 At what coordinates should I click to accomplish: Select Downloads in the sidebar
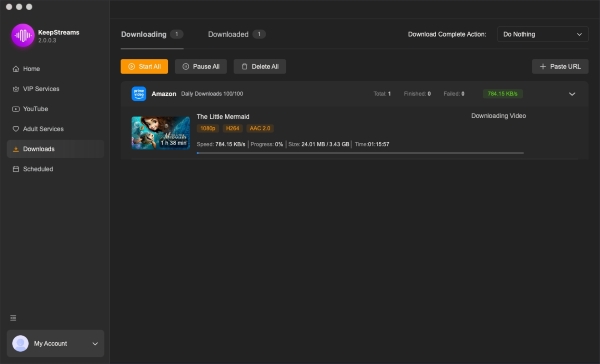coord(55,149)
